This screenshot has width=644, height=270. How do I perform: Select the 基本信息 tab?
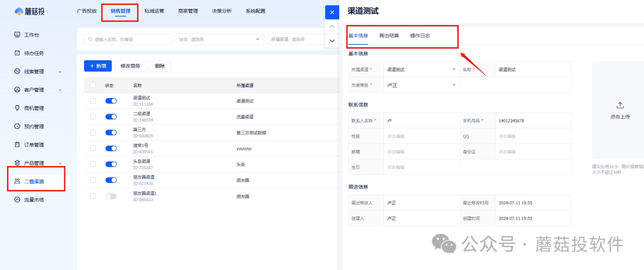pos(358,36)
